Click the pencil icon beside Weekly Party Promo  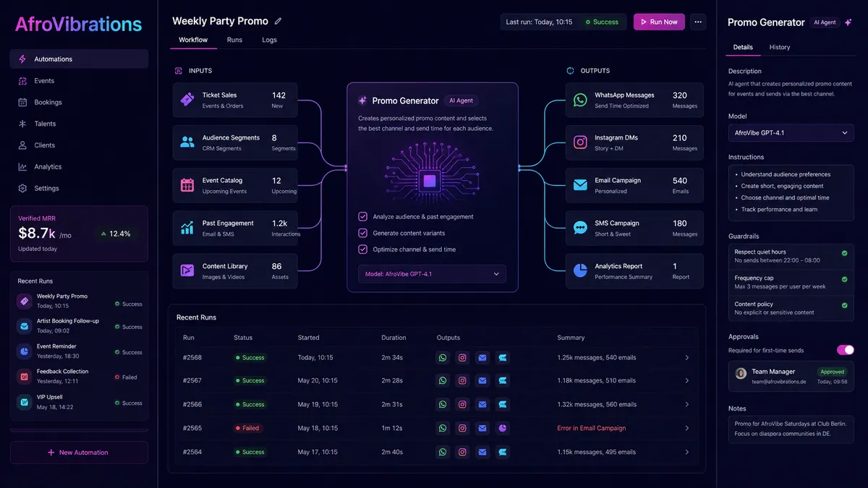point(278,22)
